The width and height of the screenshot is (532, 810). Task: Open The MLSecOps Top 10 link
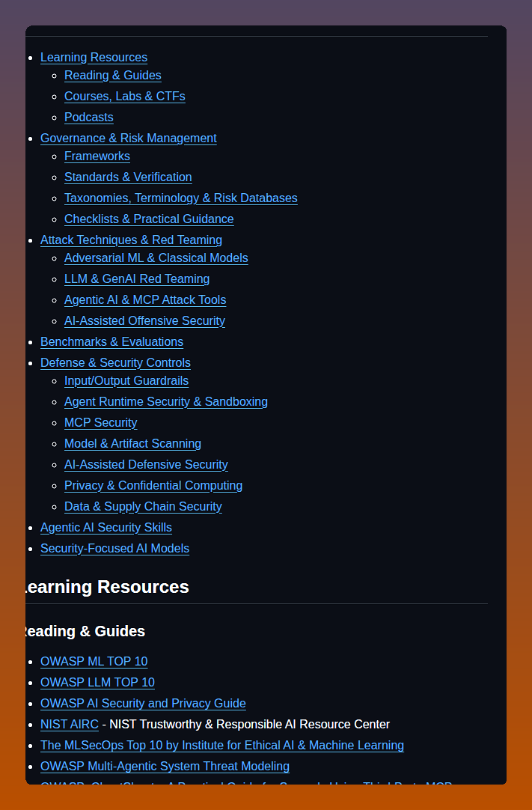tap(222, 746)
